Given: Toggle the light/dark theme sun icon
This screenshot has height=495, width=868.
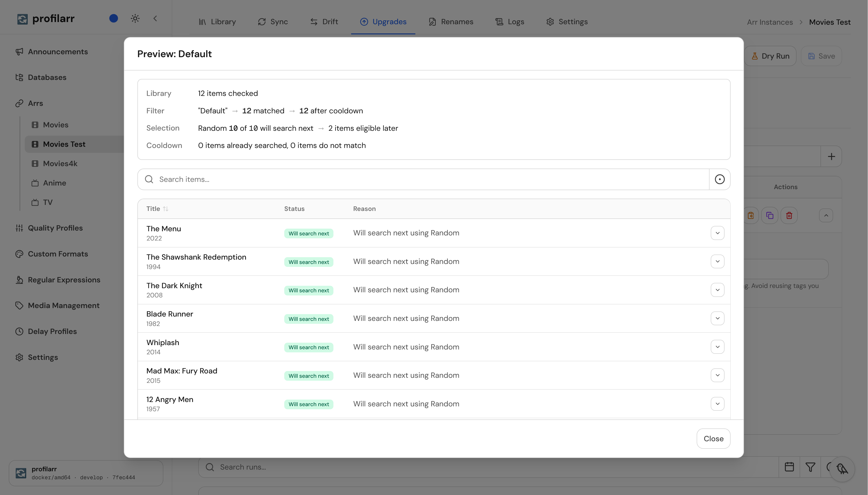Looking at the screenshot, I should coord(135,18).
